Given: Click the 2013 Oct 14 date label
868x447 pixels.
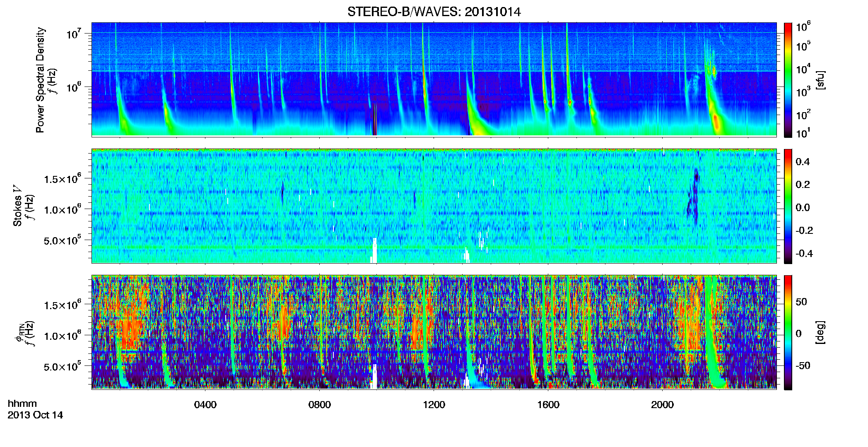Looking at the screenshot, I should click(x=35, y=415).
